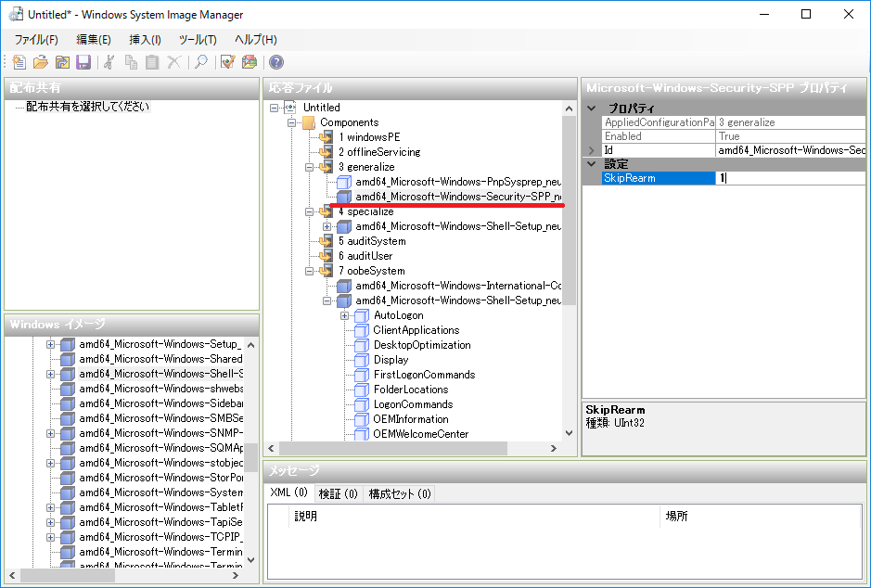The height and width of the screenshot is (588, 871).
Task: Open the 編集(E) menu
Action: pos(94,40)
